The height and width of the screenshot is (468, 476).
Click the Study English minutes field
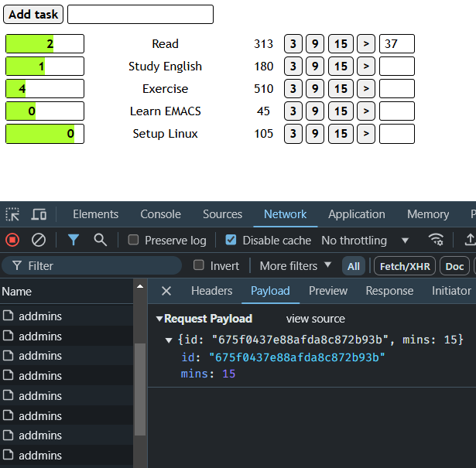point(397,66)
